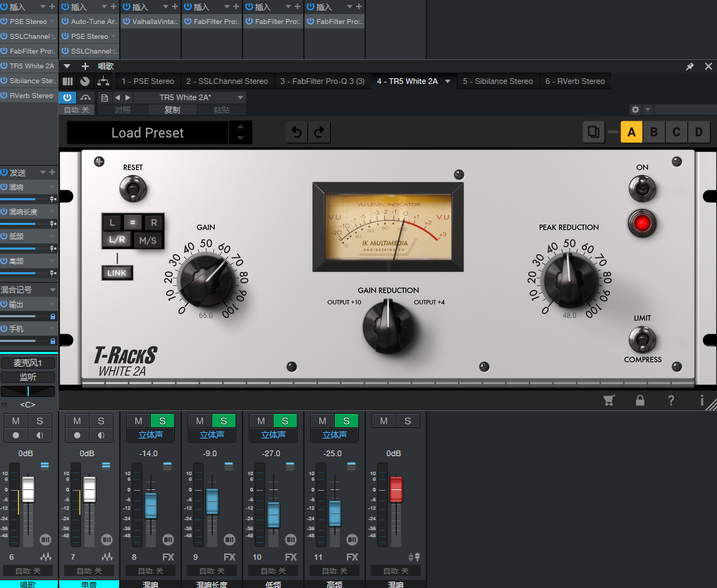Add a send with the 发送 plus icon
Viewport: 717px width, 588px height.
[x=52, y=172]
